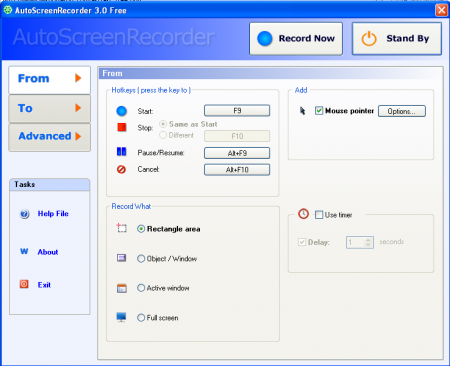Viewport: 450px width, 366px height.
Task: Uncheck the Mouse pointer checkbox
Action: pyautogui.click(x=319, y=111)
